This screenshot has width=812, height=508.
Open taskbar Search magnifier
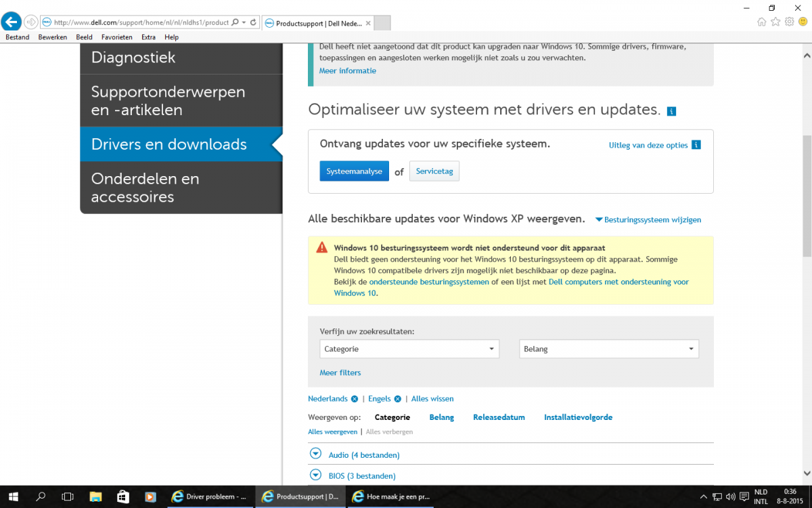41,496
